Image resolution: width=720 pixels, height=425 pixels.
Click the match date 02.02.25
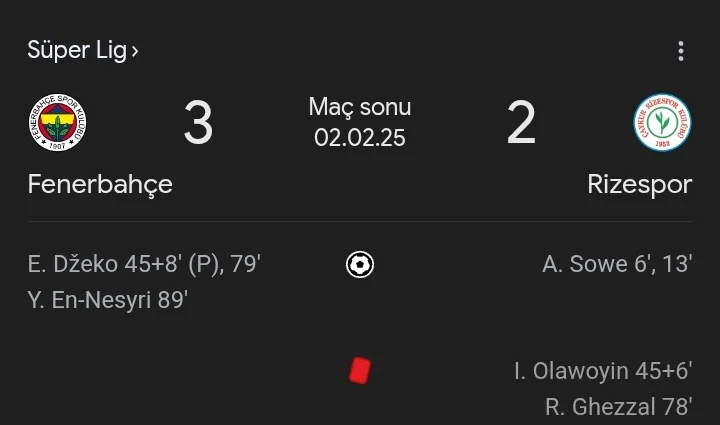tap(360, 138)
